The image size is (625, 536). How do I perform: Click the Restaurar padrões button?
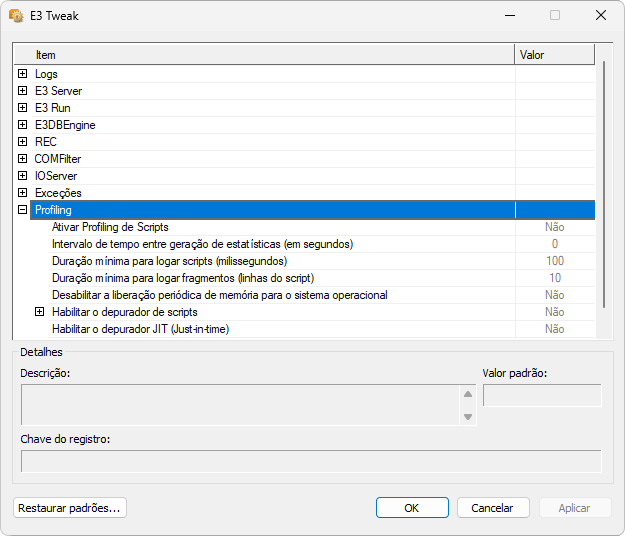point(70,508)
